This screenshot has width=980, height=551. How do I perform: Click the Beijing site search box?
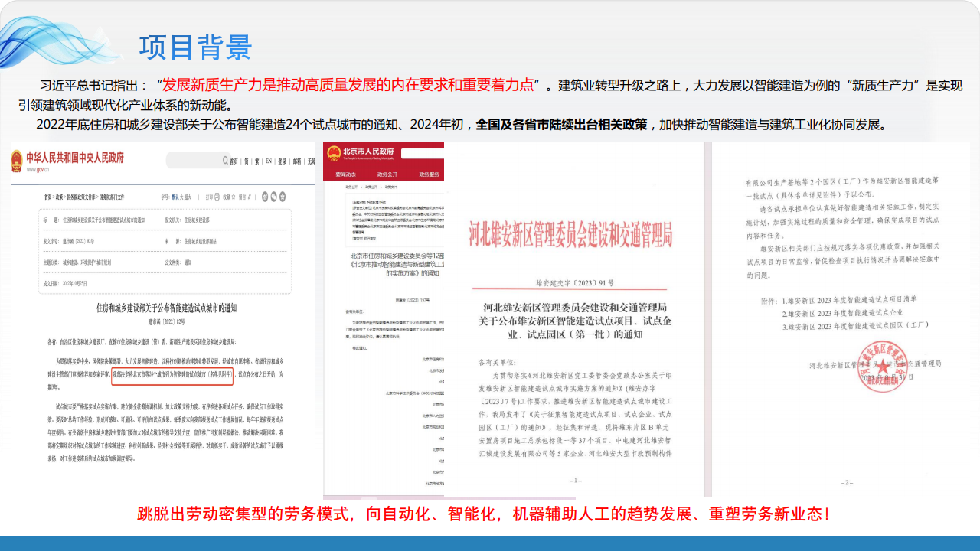(422, 153)
